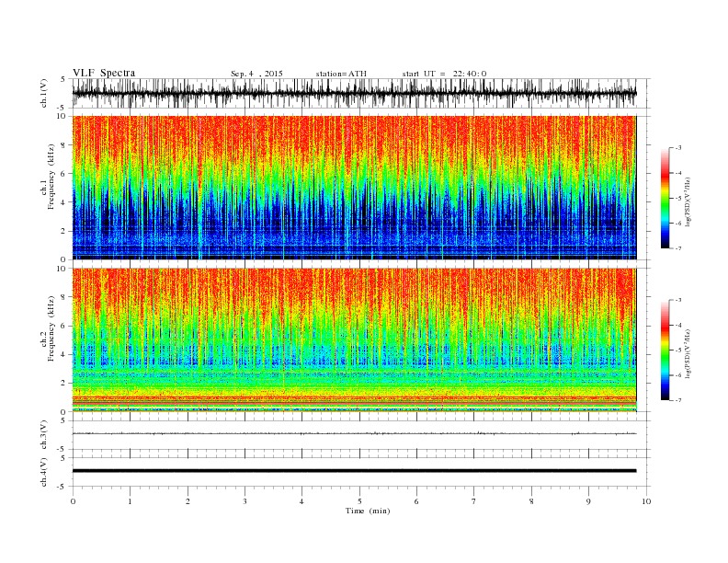Click the thick ch.4 waveform trace
728x563 pixels.
coord(354,471)
